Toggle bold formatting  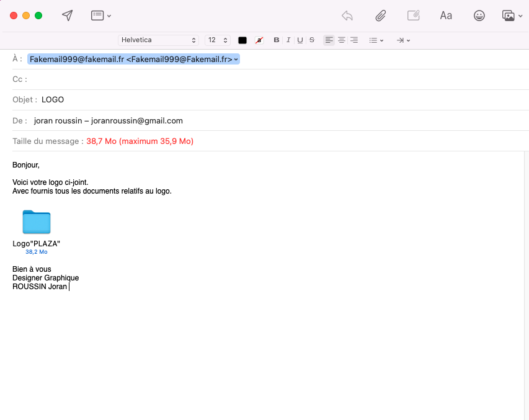tap(277, 40)
